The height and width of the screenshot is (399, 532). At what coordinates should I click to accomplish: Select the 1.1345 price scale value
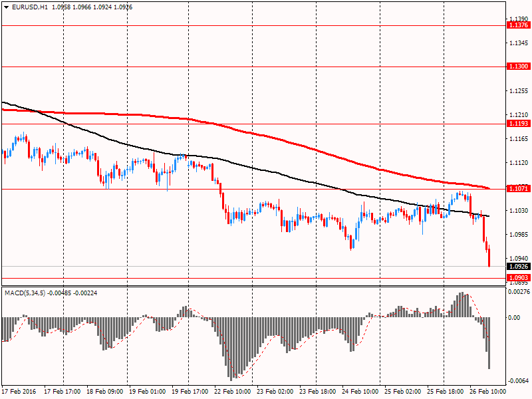pos(519,43)
